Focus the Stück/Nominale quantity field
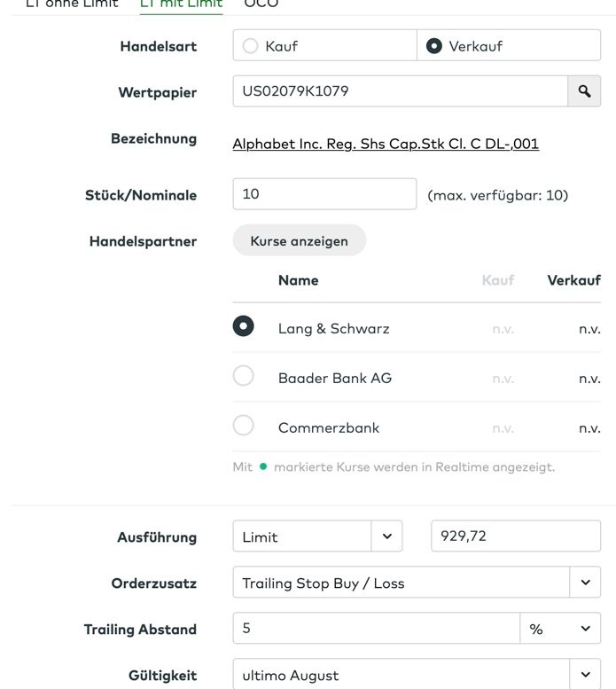Image resolution: width=616 pixels, height=689 pixels. (324, 194)
